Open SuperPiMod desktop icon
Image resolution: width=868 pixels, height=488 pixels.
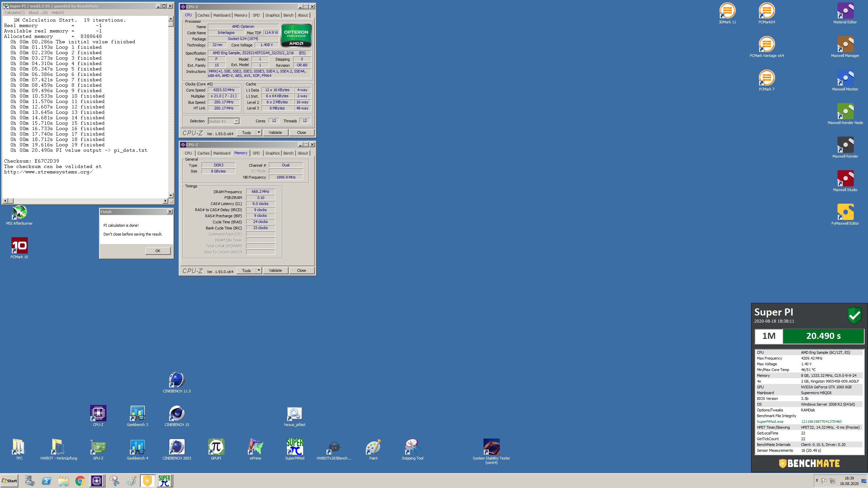(x=295, y=450)
